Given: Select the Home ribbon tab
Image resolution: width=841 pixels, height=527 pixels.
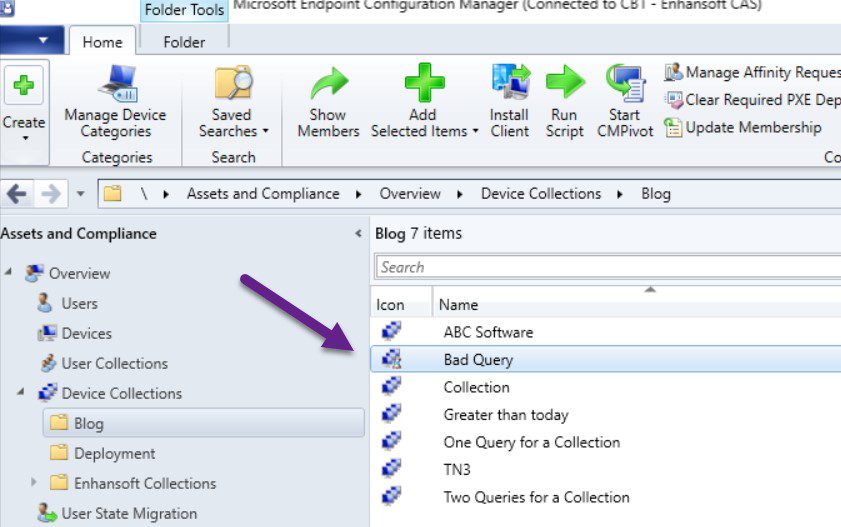Looking at the screenshot, I should 102,42.
